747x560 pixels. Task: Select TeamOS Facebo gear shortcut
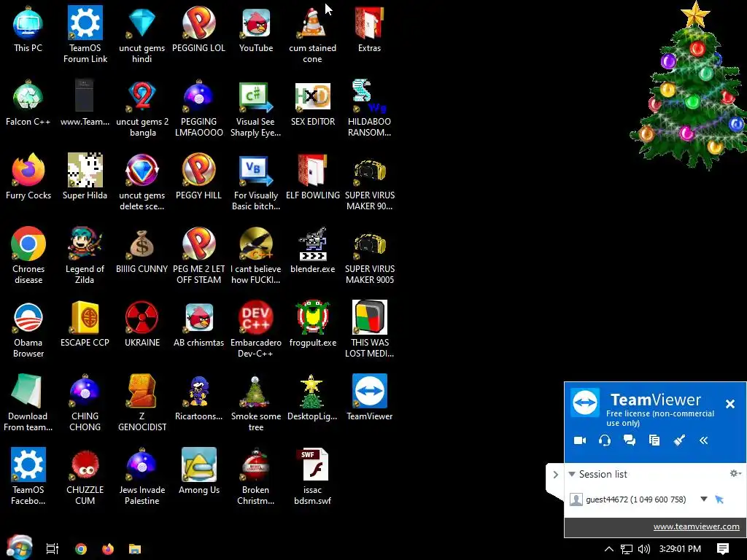coord(28,476)
